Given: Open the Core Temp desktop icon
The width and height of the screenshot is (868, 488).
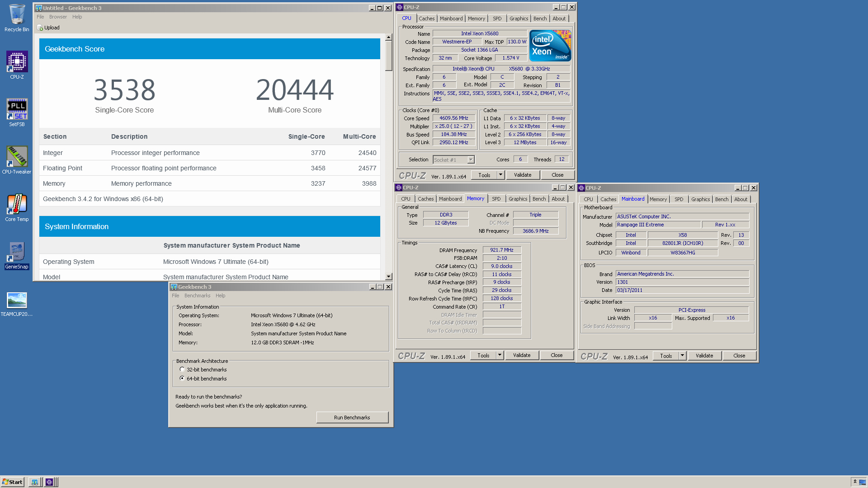Looking at the screenshot, I should coord(17,207).
